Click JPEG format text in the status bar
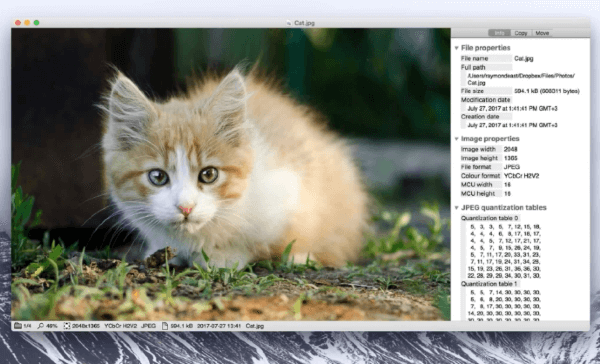The height and width of the screenshot is (364, 600). (x=148, y=326)
